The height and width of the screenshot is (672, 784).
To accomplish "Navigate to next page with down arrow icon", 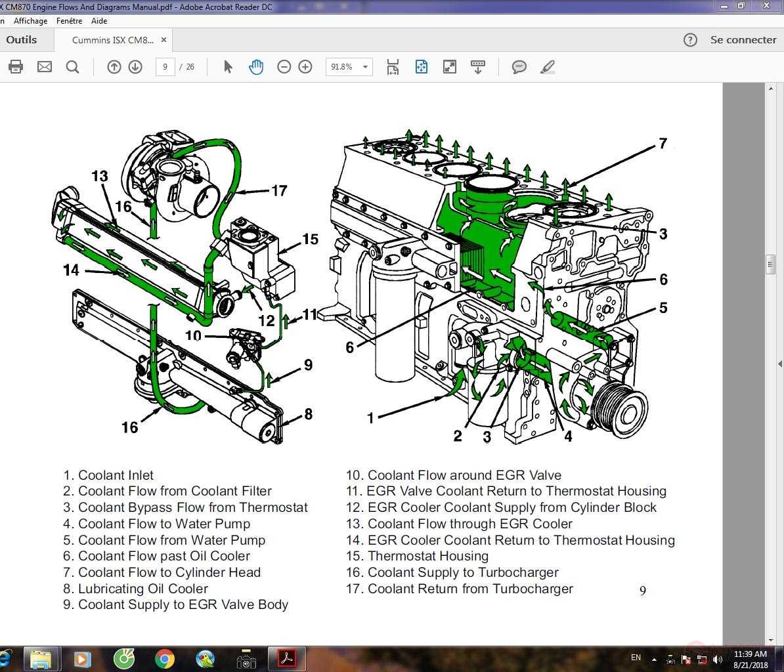I will [x=135, y=66].
